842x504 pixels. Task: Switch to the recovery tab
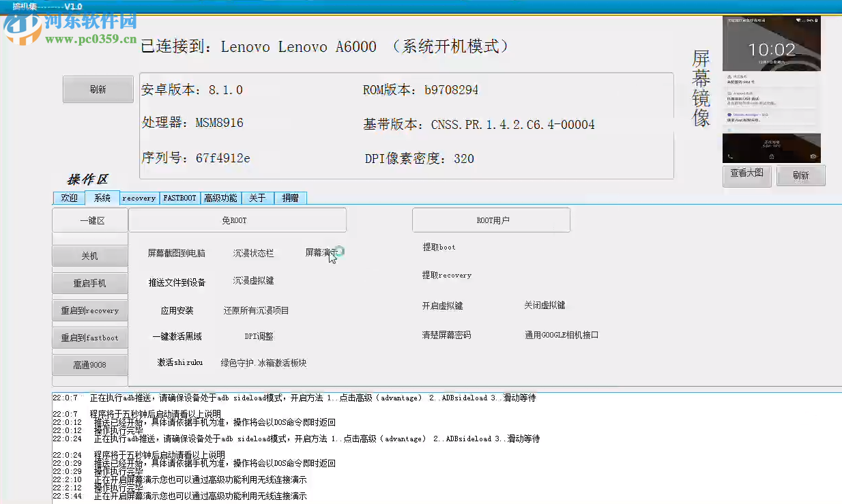click(139, 198)
